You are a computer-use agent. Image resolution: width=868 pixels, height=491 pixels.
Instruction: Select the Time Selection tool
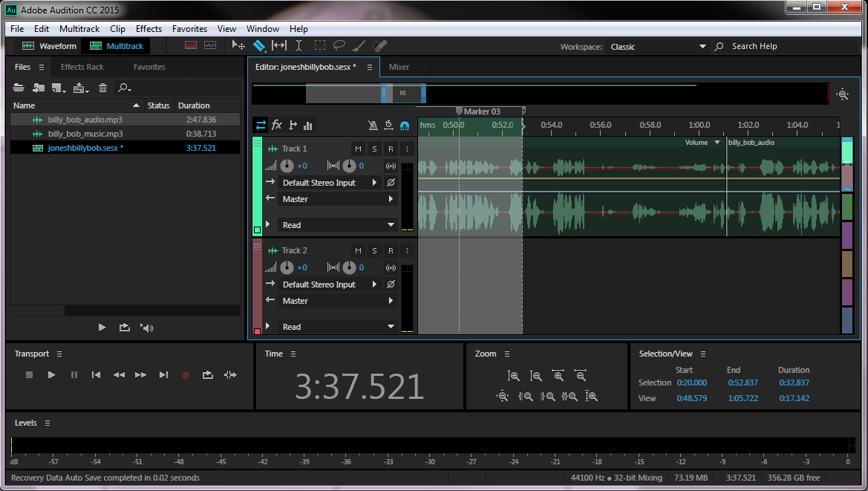[298, 45]
